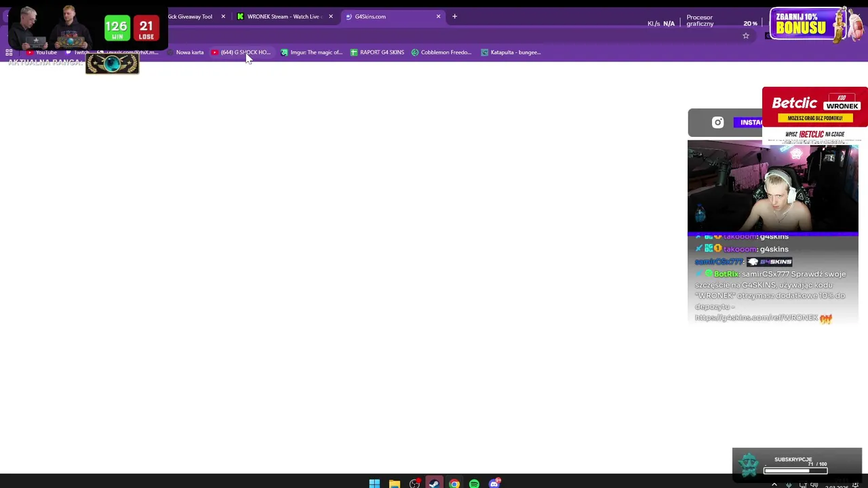Click the subscriptions progress bar
This screenshot has height=488, width=868.
click(795, 471)
